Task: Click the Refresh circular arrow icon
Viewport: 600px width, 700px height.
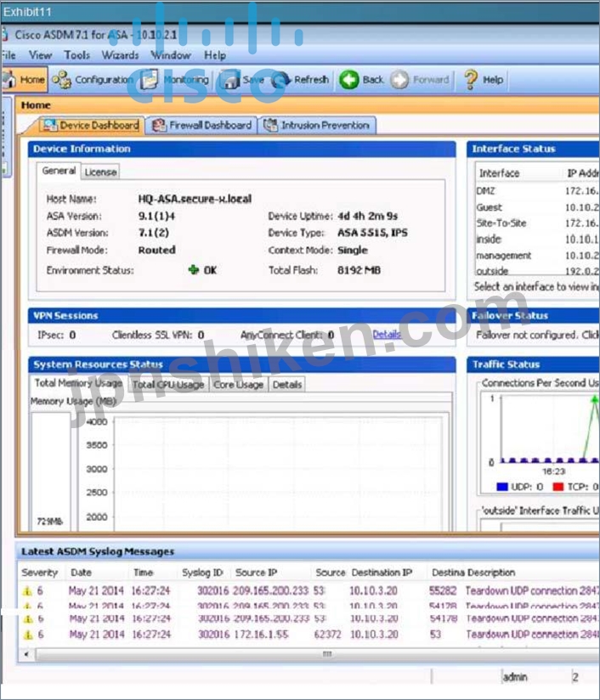Action: (281, 80)
